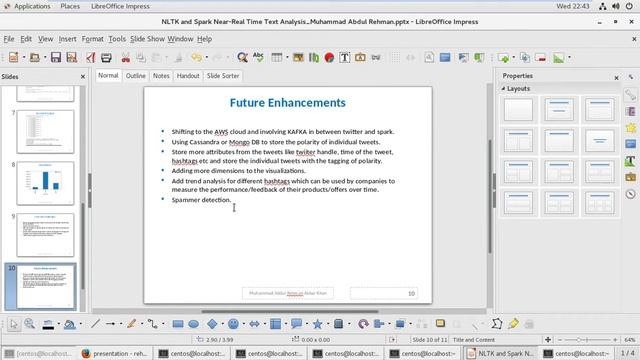Export directly as PDF icon
Screen dimensions: 640x360
point(91,58)
